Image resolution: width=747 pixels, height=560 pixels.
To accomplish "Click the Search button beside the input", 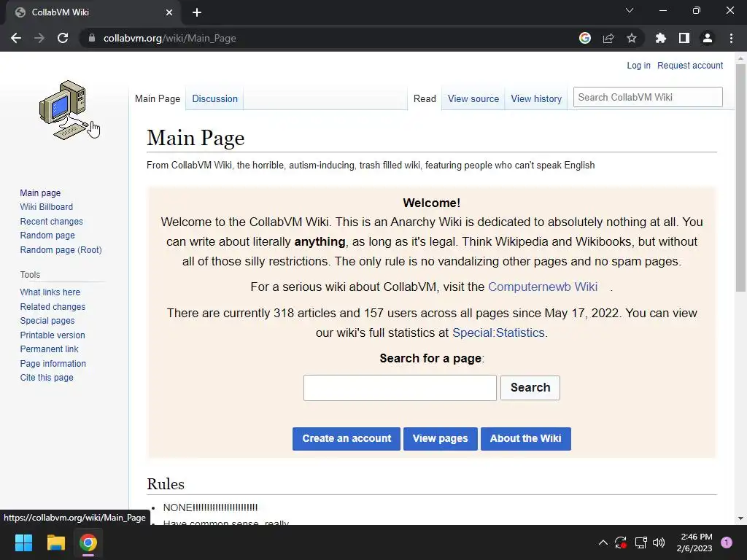I will coord(530,388).
